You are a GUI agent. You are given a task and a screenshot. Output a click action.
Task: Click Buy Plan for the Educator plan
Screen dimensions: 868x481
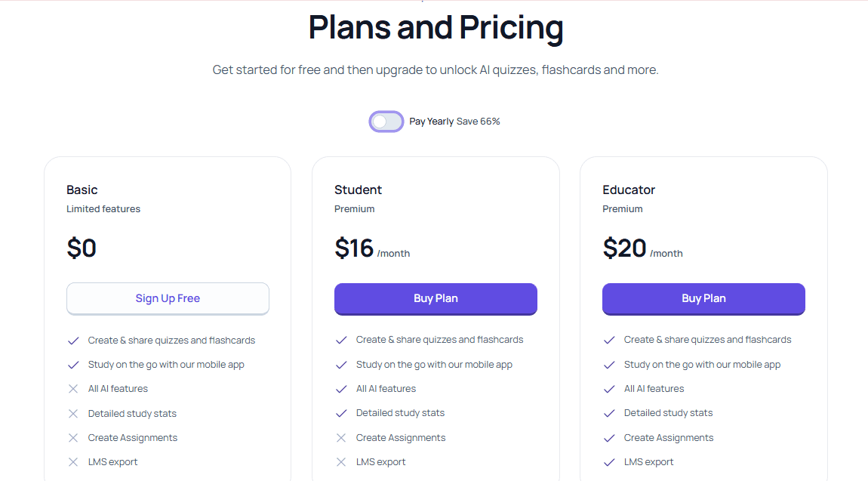(x=703, y=299)
